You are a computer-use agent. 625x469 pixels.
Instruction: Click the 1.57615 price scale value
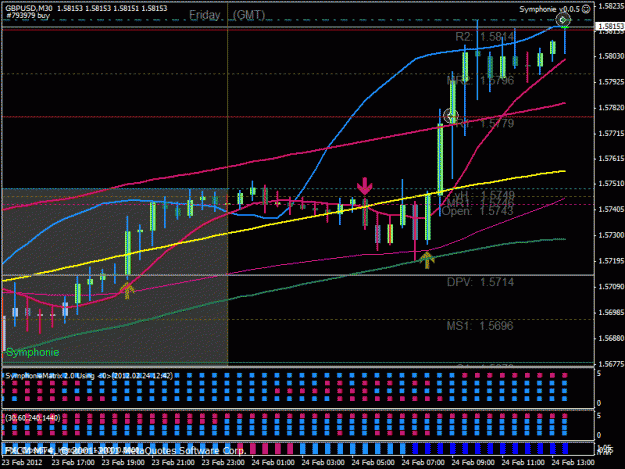coord(611,159)
